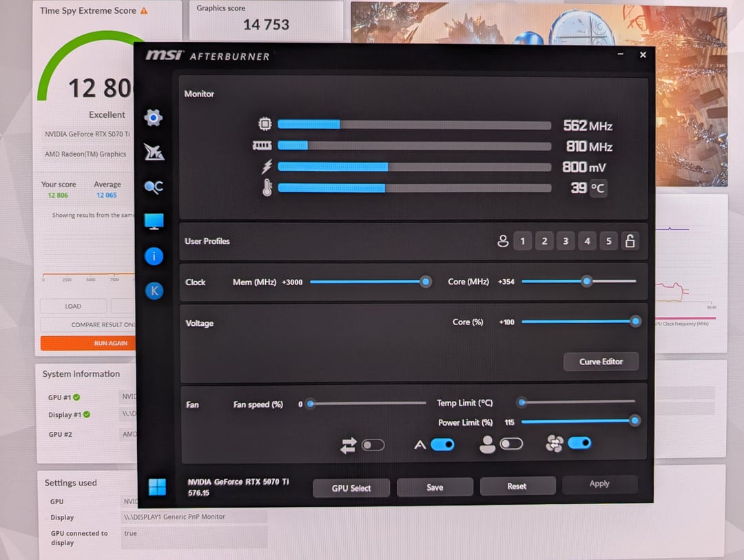Click the +100 core voltage value
This screenshot has height=560, width=744.
coord(507,322)
